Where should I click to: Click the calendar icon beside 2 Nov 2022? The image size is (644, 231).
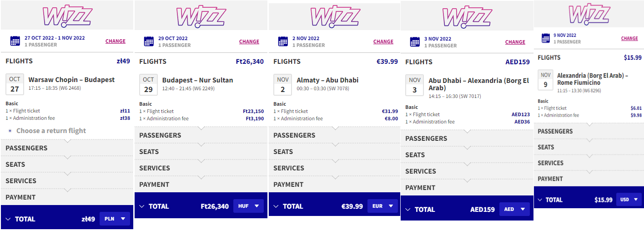coord(283,41)
